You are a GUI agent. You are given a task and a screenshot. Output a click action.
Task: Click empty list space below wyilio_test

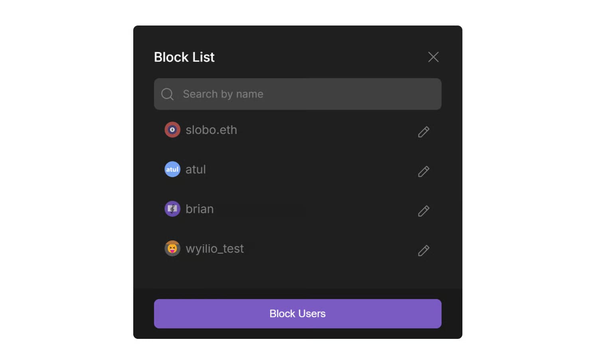click(297, 275)
